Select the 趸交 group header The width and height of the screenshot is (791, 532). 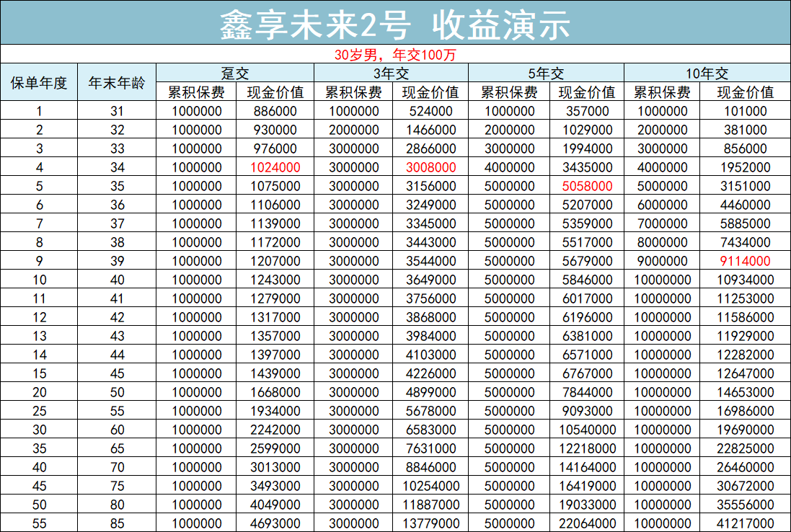[x=235, y=74]
